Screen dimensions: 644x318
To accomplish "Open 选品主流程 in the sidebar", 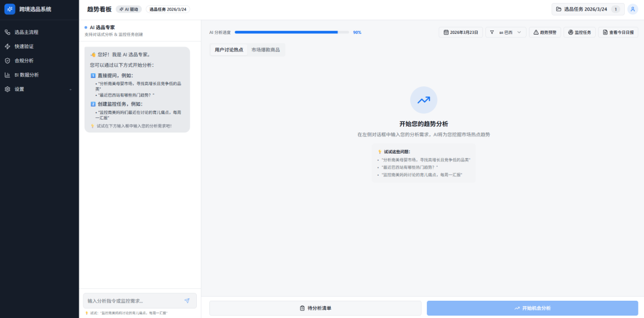I will (39, 32).
